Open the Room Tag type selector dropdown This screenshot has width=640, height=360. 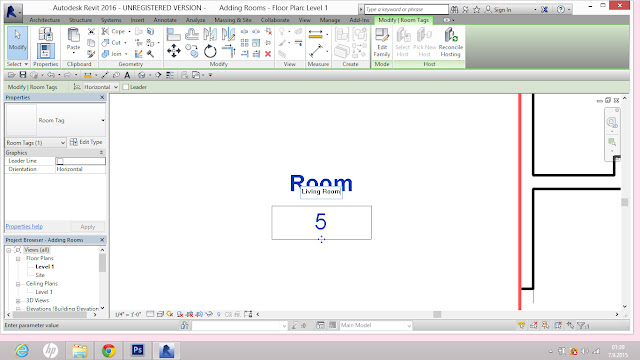103,120
